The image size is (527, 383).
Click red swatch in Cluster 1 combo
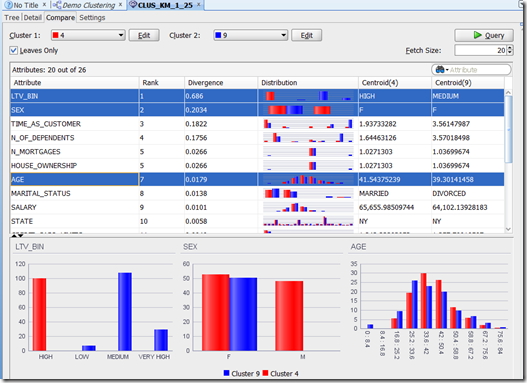(56, 35)
